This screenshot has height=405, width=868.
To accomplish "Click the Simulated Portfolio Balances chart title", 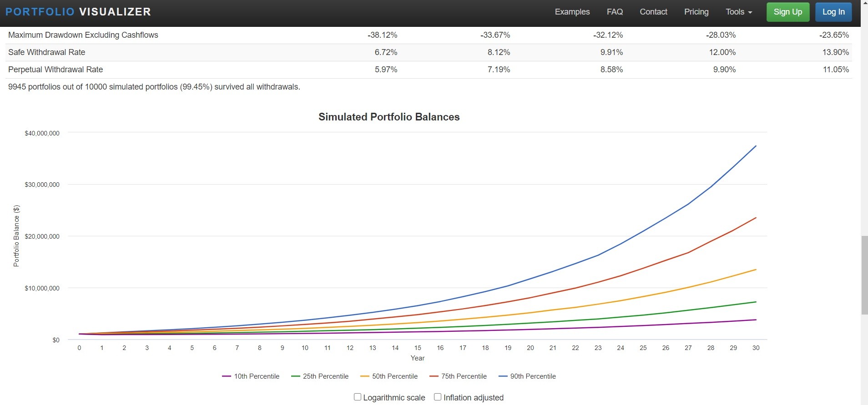I will [x=389, y=117].
